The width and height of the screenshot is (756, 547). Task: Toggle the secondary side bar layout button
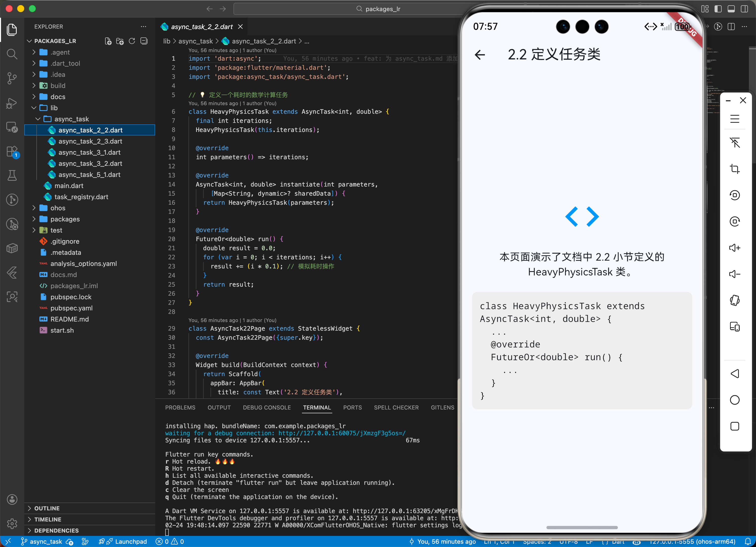click(x=744, y=9)
